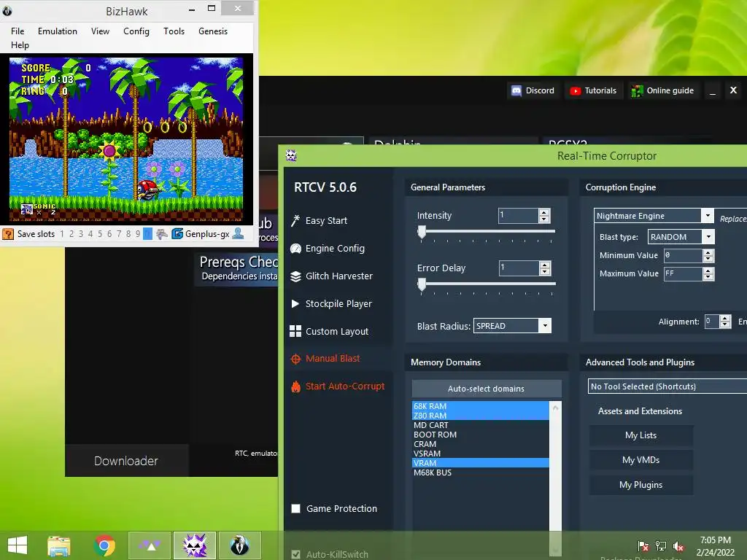The width and height of the screenshot is (747, 560).
Task: Select the BOOT ROM memory domain
Action: pos(480,435)
